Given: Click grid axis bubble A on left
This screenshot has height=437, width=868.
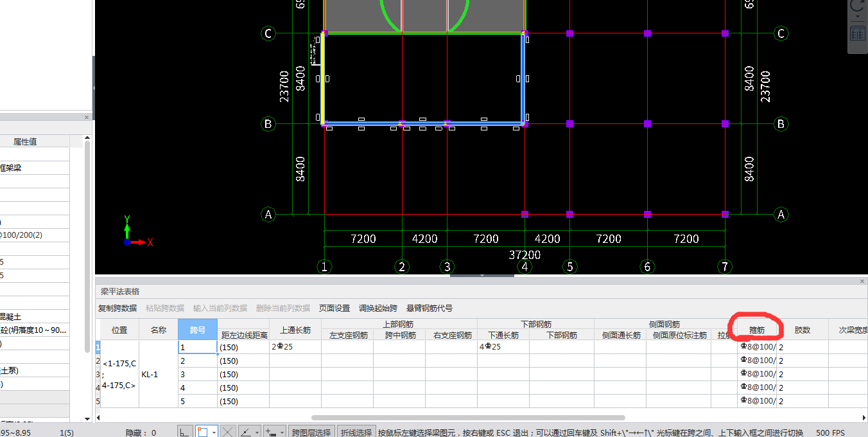Looking at the screenshot, I should point(268,214).
